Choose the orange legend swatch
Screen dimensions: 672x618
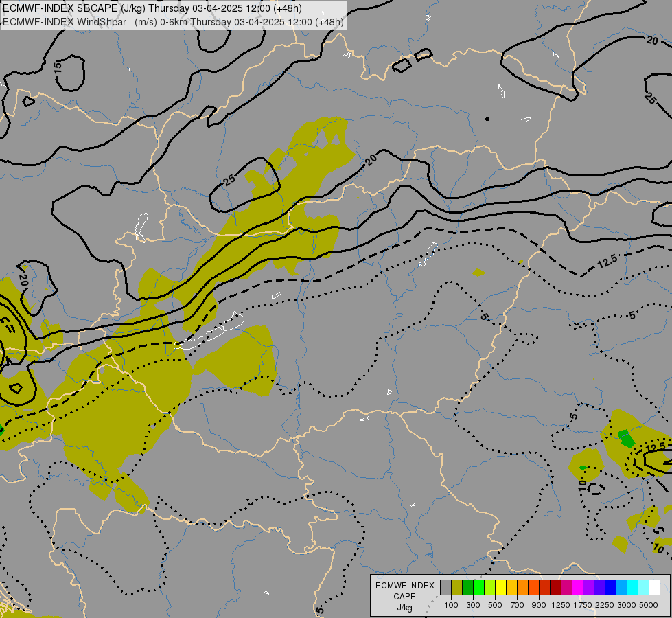coord(523,588)
